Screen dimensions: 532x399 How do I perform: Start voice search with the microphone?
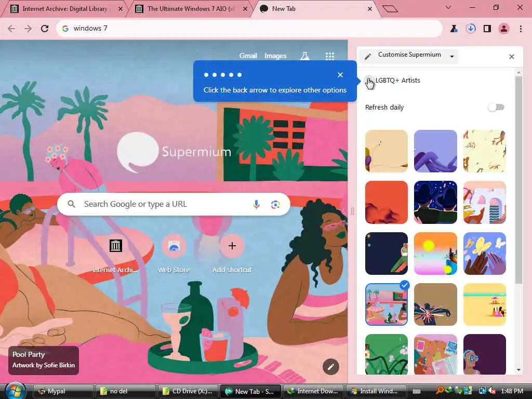pos(257,204)
